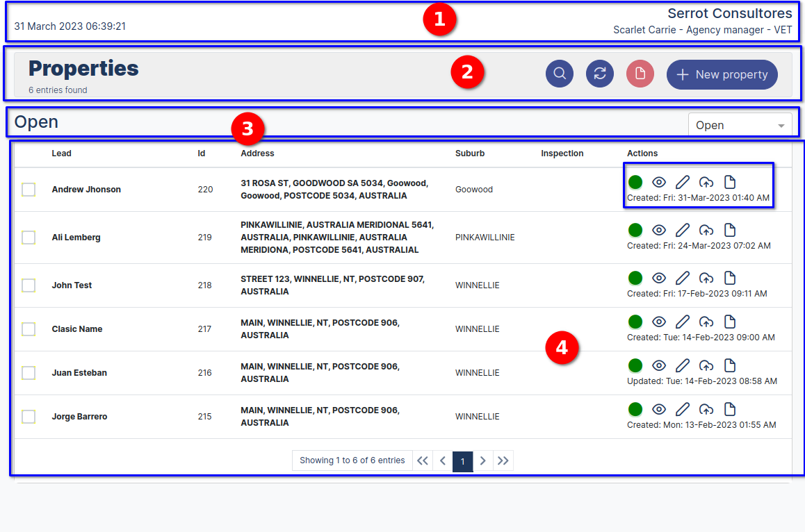Click the New property button
Viewport: 805px width, 532px height.
(722, 74)
